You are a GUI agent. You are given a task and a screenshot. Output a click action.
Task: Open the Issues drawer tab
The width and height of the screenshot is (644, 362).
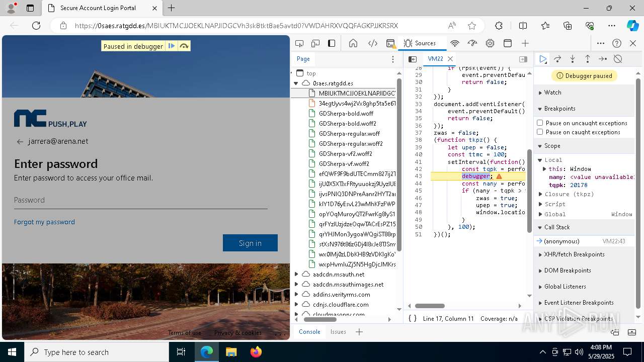point(338,332)
